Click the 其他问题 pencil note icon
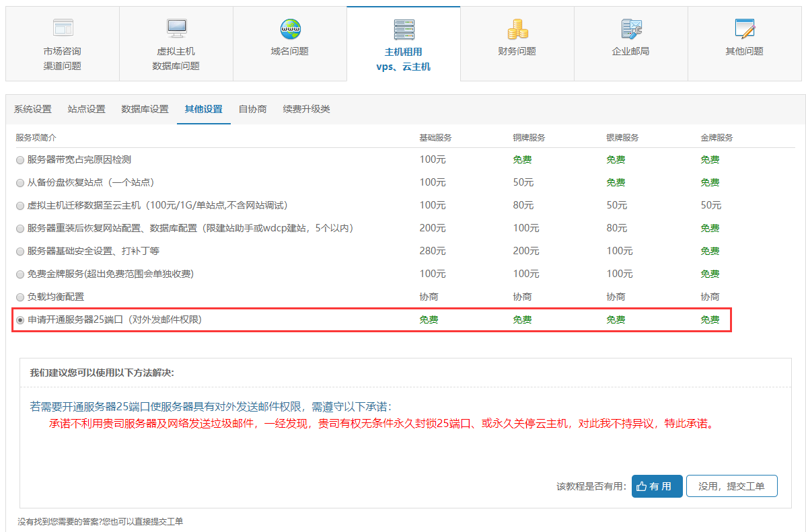Image resolution: width=806 pixels, height=532 pixels. pyautogui.click(x=745, y=28)
